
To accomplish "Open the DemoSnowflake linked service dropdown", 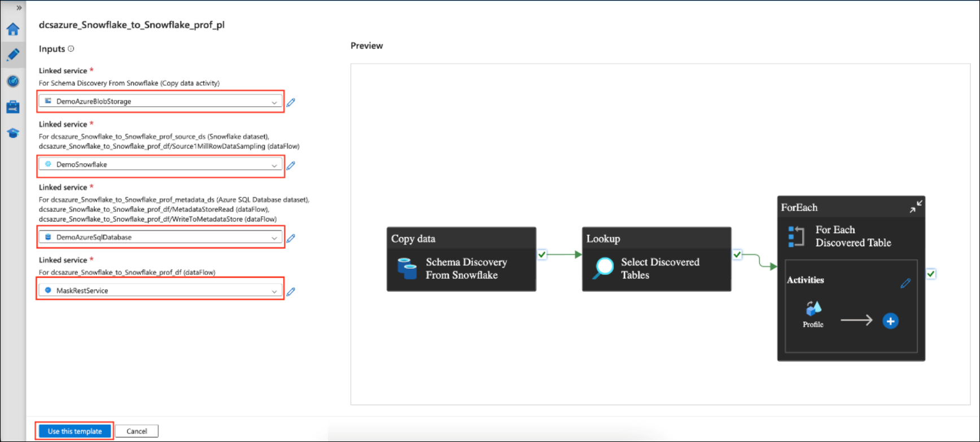I will (x=161, y=165).
